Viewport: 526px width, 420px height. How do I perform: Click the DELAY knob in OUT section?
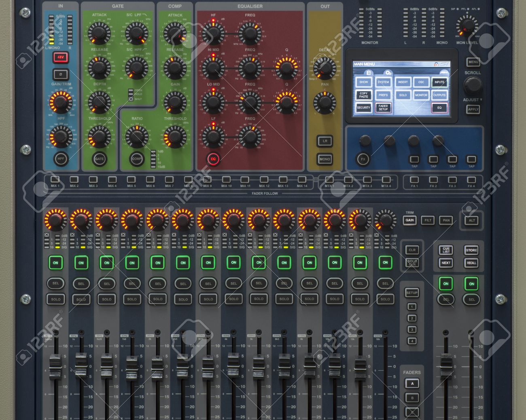click(x=325, y=68)
